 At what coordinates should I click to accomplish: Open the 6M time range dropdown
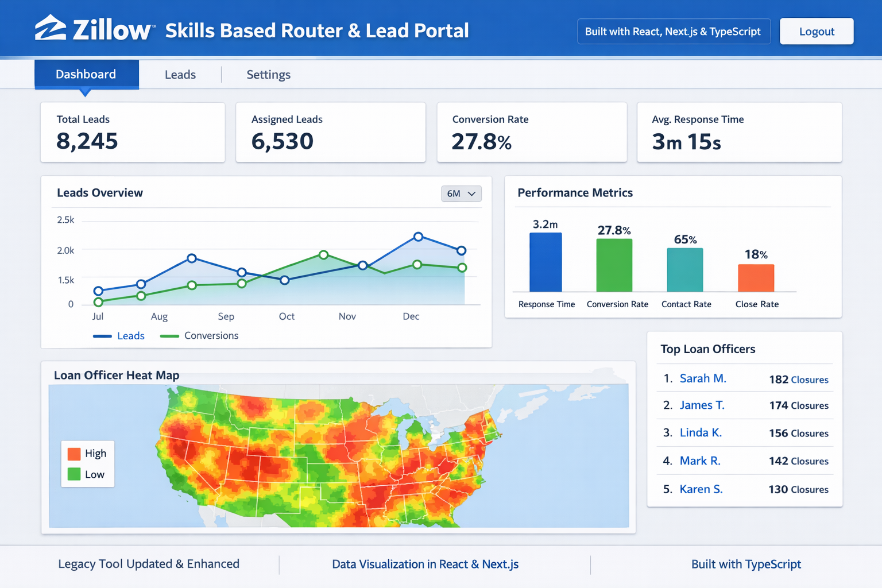click(x=461, y=194)
